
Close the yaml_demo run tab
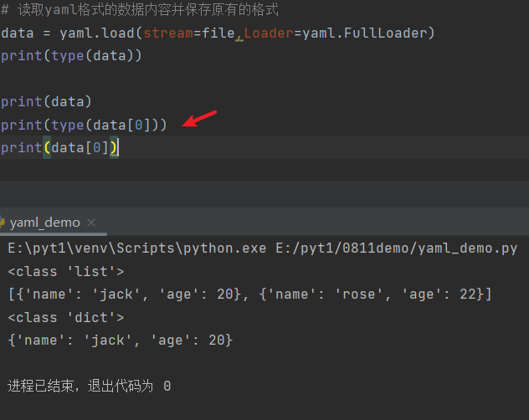click(x=92, y=223)
